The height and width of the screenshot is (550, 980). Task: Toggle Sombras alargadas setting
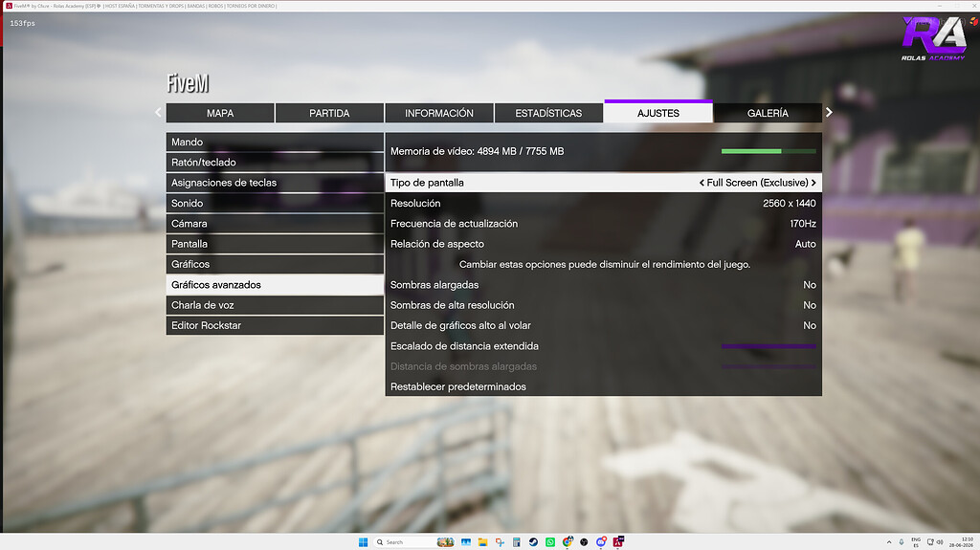603,285
